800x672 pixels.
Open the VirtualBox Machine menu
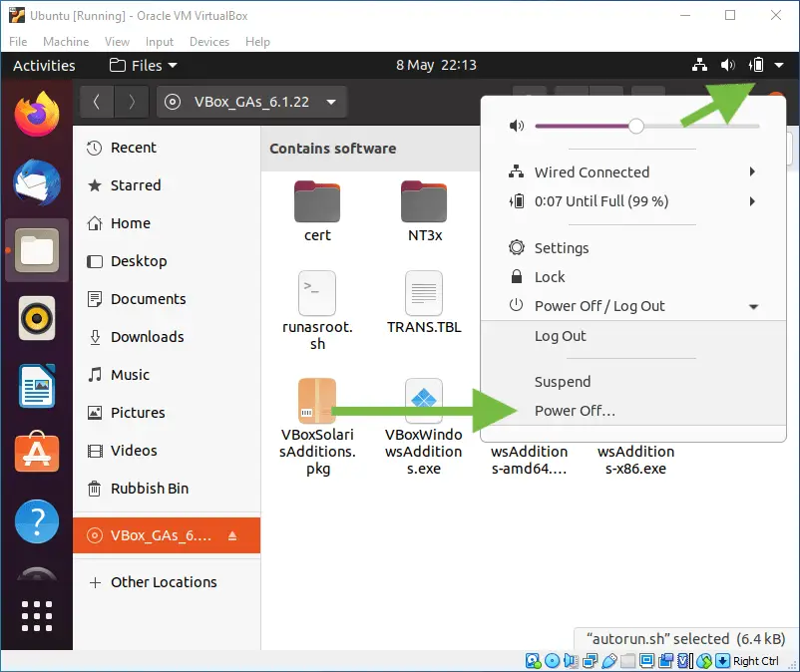(66, 41)
